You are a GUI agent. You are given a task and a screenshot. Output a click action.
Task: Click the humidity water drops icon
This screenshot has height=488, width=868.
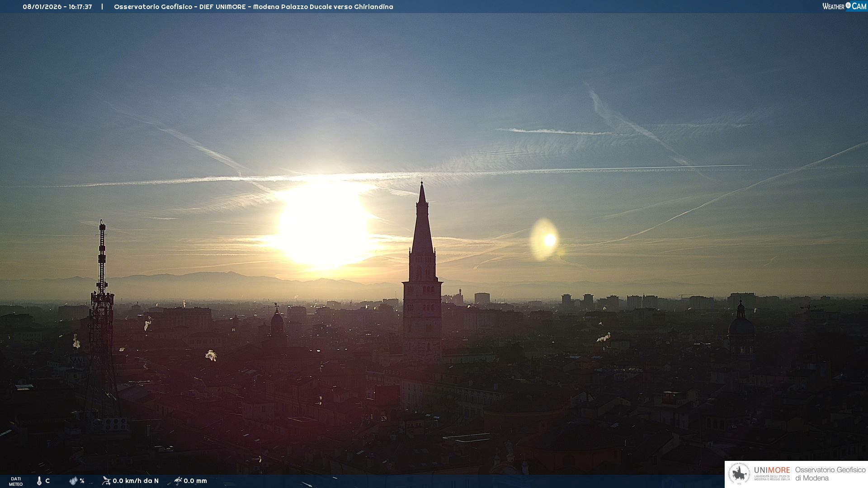(x=73, y=481)
